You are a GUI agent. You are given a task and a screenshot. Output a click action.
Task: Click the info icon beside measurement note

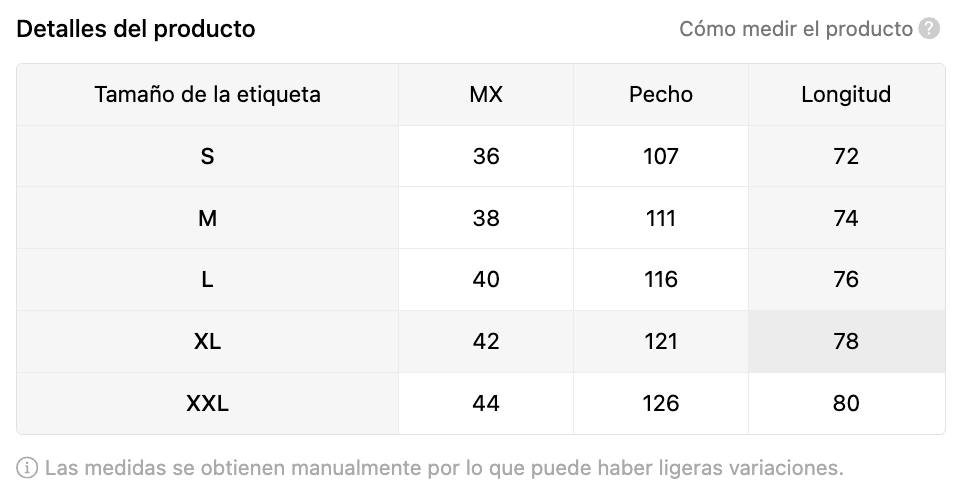click(27, 468)
